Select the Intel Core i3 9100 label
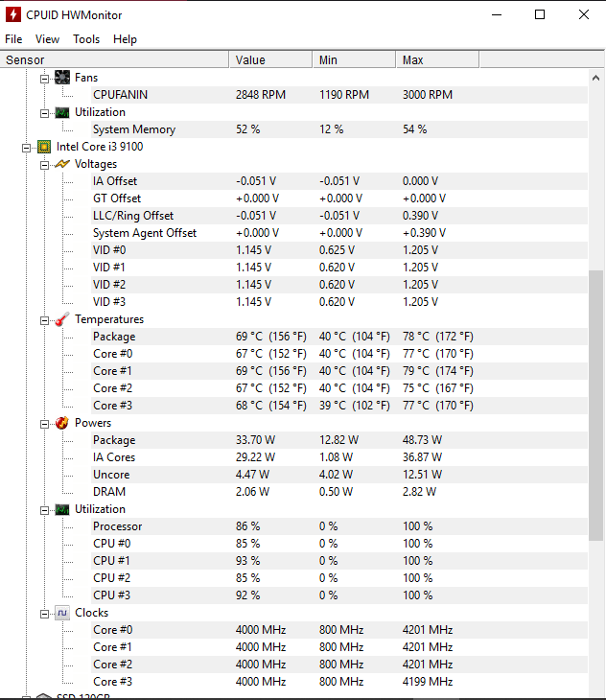Image resolution: width=606 pixels, height=700 pixels. [x=100, y=147]
